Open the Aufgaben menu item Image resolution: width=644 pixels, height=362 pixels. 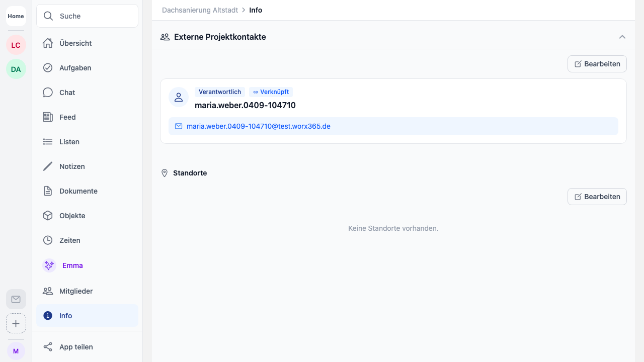(x=75, y=68)
